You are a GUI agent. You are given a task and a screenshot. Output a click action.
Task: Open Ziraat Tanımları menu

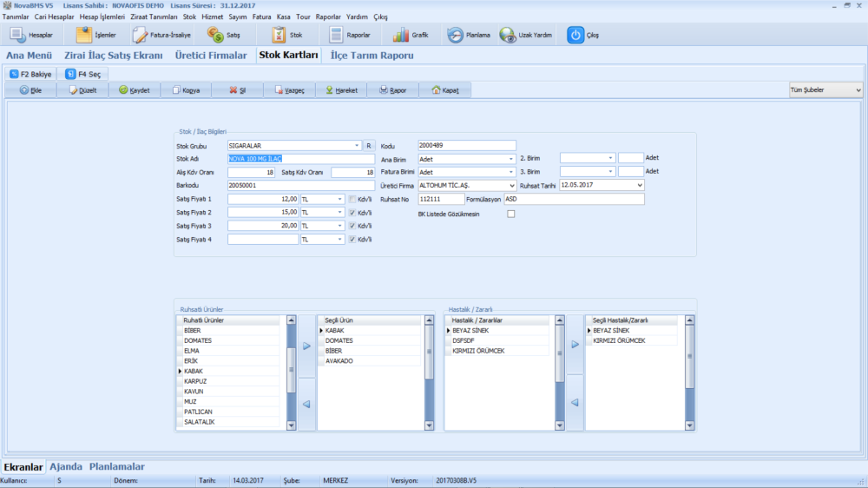click(154, 16)
